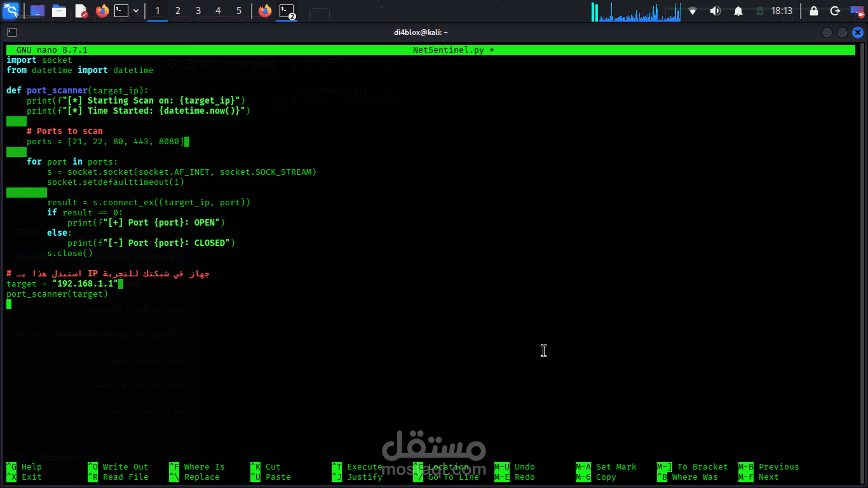The width and height of the screenshot is (868, 488).
Task: Click the 'M-A Set Mark' shortcut
Action: 606,466
